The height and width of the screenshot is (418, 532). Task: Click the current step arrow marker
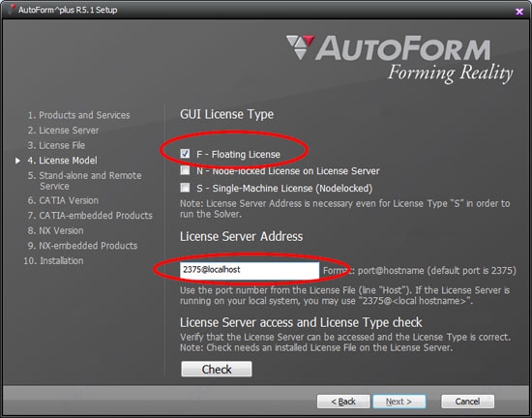click(17, 161)
